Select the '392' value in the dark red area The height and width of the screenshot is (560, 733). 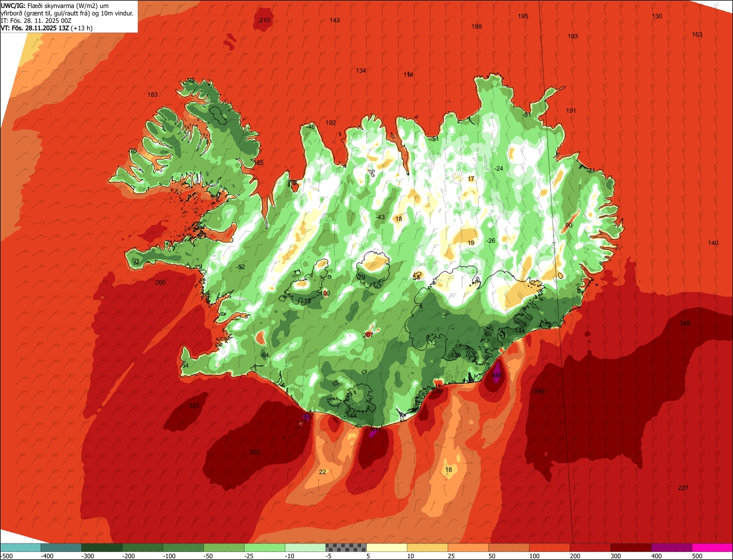[x=254, y=452]
